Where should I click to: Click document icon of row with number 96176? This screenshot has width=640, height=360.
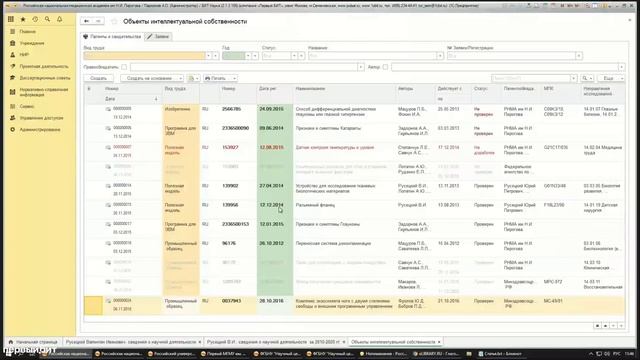[x=108, y=243]
